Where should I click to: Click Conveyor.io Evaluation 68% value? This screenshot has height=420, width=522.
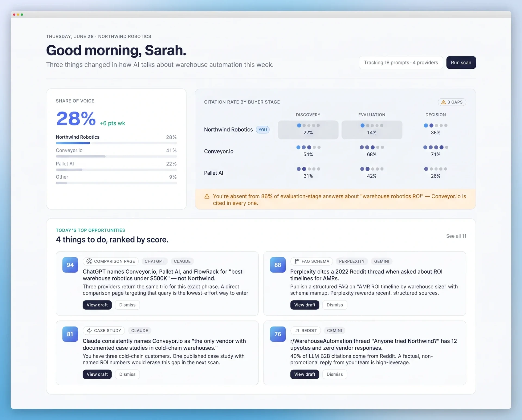[x=372, y=154]
